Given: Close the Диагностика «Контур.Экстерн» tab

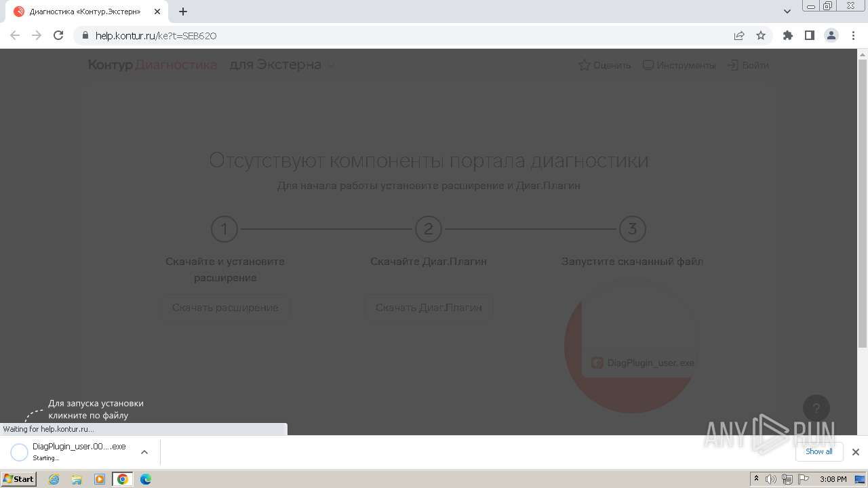Looking at the screenshot, I should click(x=157, y=12).
